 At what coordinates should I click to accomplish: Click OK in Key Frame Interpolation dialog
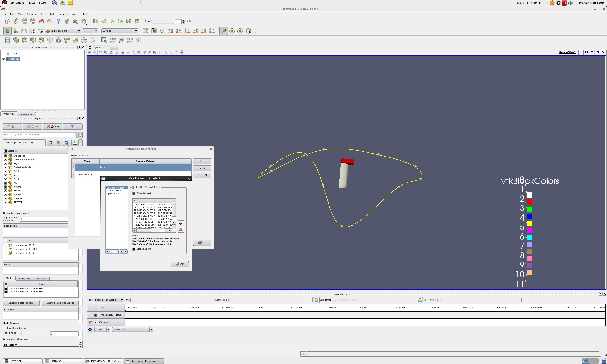(x=180, y=264)
